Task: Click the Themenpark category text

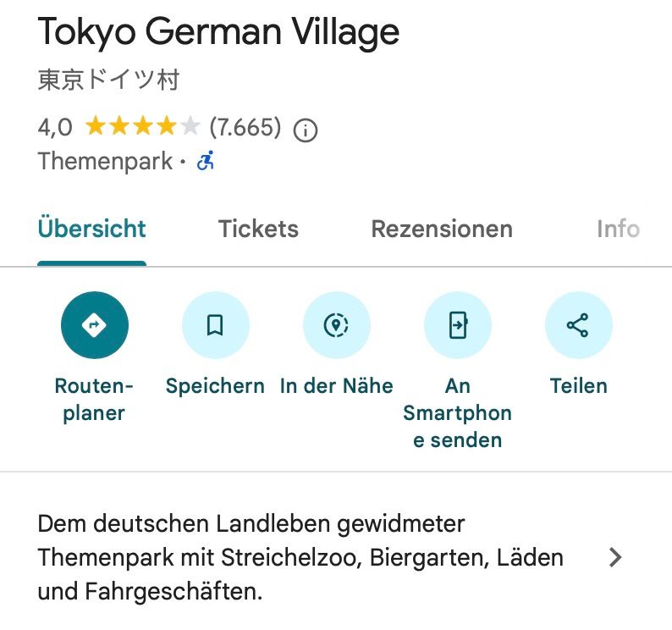Action: coord(105,161)
